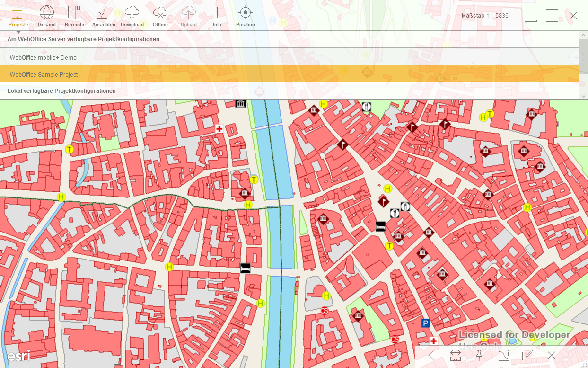Activate the distance measurement ruler tool
588x368 pixels.
pyautogui.click(x=455, y=355)
